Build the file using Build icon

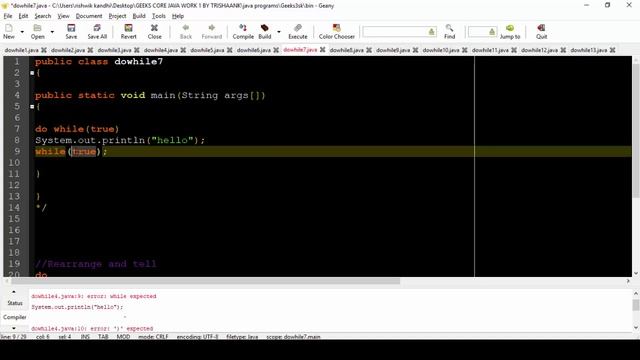264,31
